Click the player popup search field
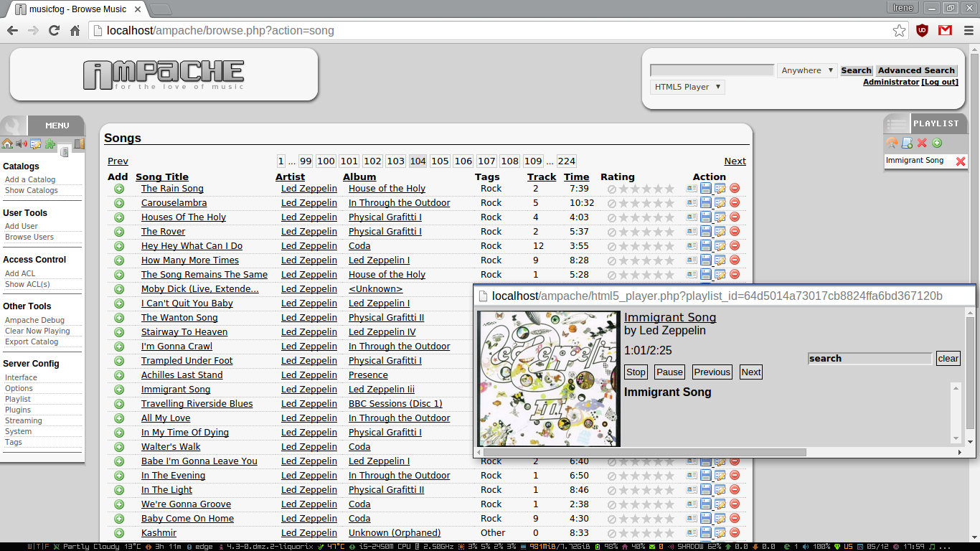Image resolution: width=980 pixels, height=551 pixels. [x=870, y=359]
